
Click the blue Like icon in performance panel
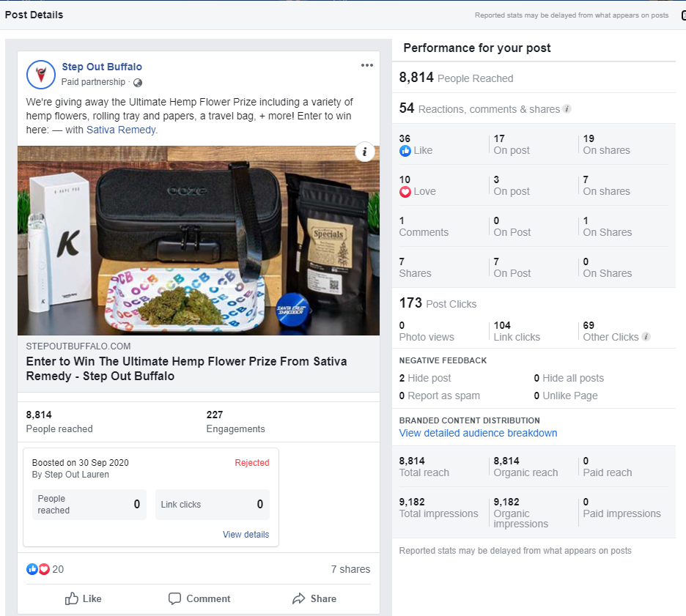pyautogui.click(x=405, y=151)
